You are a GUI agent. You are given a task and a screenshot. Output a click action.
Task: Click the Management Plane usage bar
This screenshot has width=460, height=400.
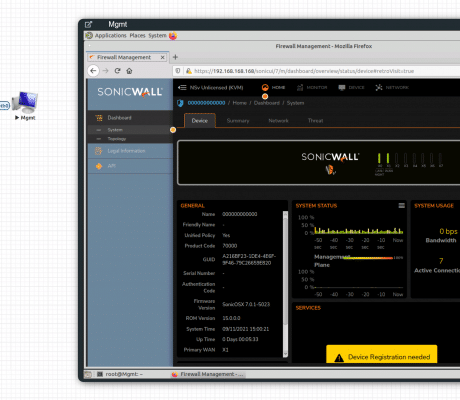[x=367, y=258]
